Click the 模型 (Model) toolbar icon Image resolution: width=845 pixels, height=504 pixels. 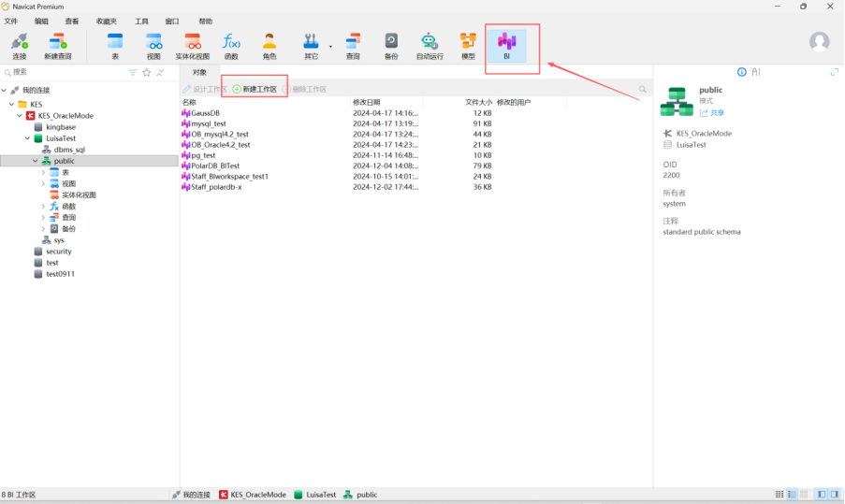468,45
